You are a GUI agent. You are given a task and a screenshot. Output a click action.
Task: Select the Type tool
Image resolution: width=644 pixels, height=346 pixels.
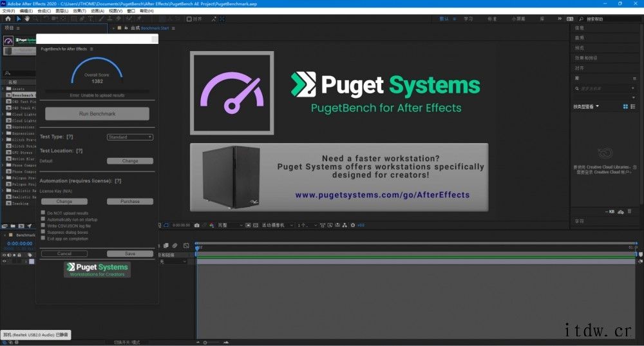tap(91, 19)
